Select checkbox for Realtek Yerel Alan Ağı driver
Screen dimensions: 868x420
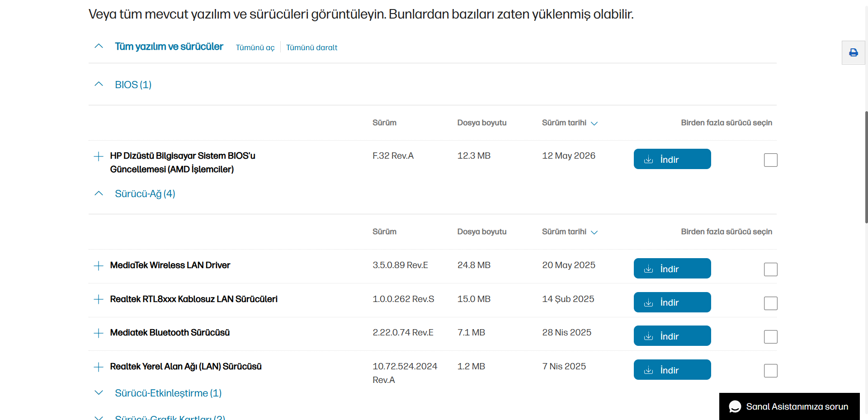pos(771,371)
